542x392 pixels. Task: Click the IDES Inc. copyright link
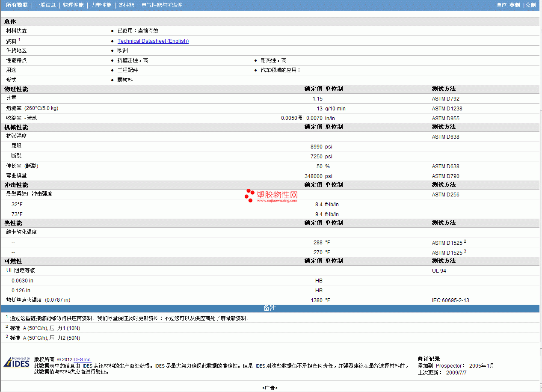pos(83,359)
